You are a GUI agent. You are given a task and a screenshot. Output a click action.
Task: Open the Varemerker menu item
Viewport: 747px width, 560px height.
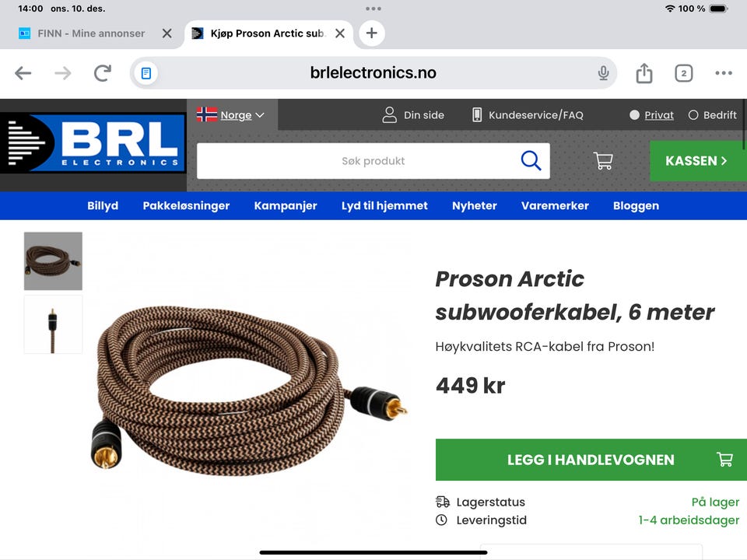tap(555, 205)
